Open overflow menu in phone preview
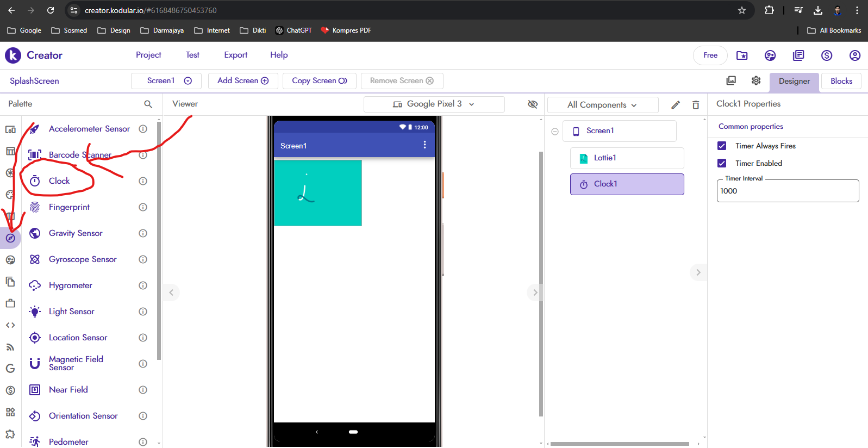This screenshot has height=448, width=868. 424,145
